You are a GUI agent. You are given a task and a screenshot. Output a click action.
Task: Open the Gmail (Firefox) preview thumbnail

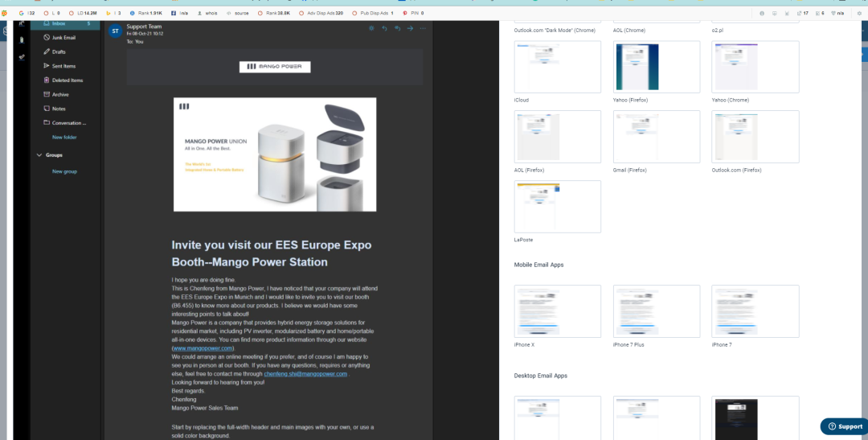[x=657, y=137]
